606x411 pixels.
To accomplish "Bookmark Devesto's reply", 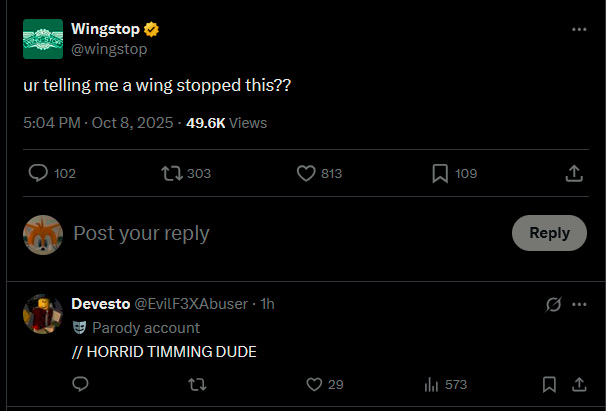I will (x=549, y=384).
